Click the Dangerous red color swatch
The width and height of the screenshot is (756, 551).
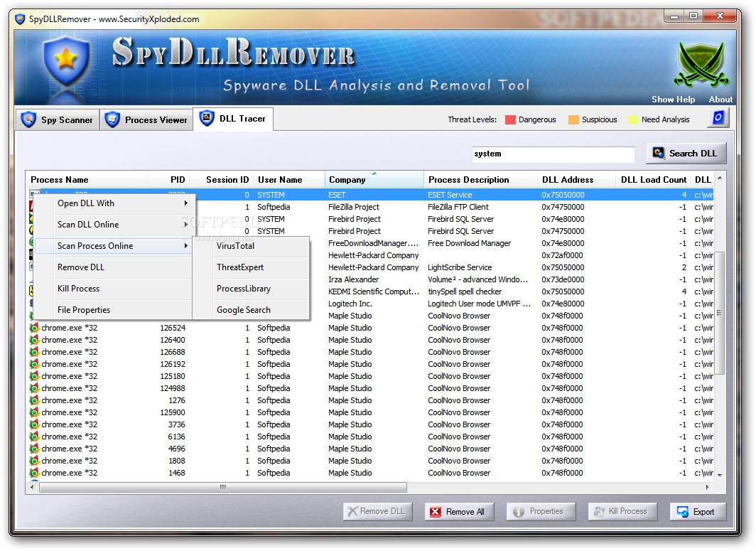point(510,119)
